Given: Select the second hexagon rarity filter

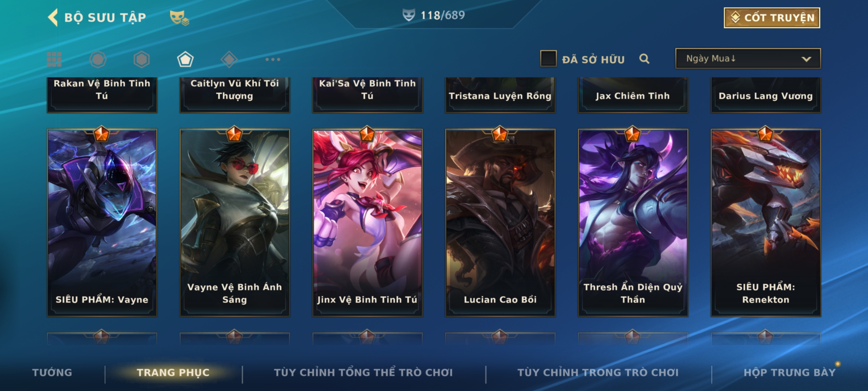Looking at the screenshot, I should [141, 59].
